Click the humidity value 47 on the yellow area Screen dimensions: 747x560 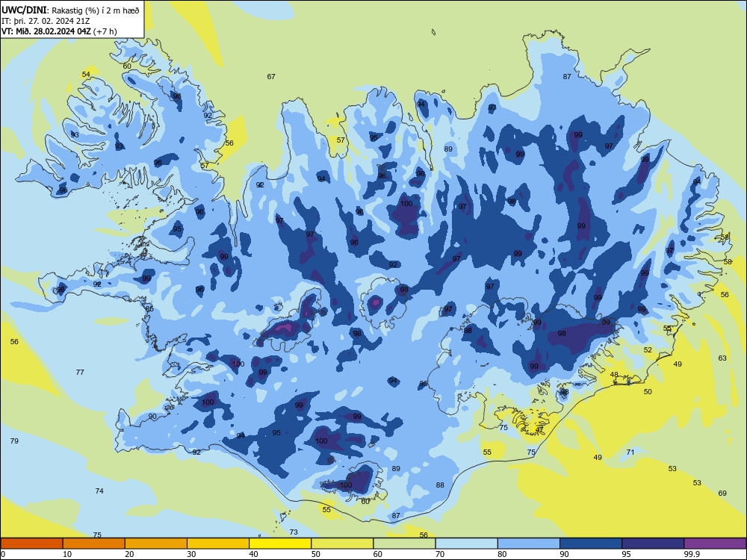point(539,429)
